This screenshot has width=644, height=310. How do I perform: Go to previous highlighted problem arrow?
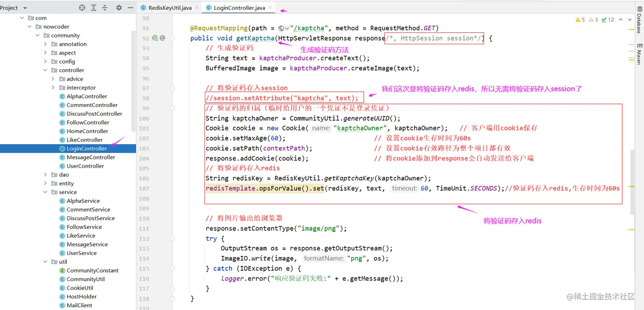(621, 20)
